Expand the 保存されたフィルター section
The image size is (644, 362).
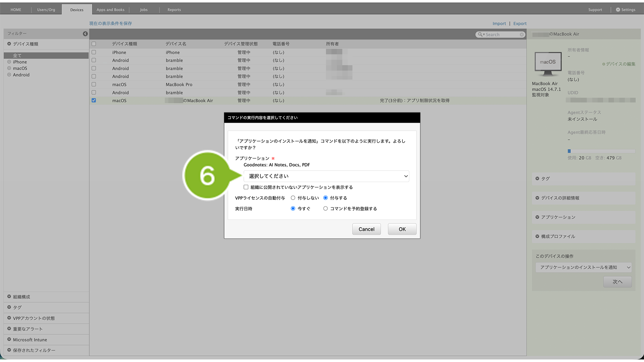point(46,350)
